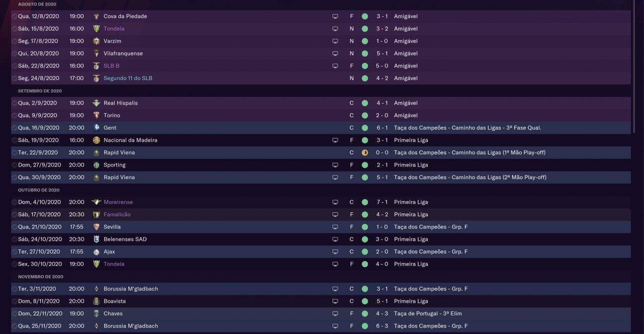644x334 pixels.
Task: Toggle the checkmark for the 12/8/2020 match
Action: 14,16
